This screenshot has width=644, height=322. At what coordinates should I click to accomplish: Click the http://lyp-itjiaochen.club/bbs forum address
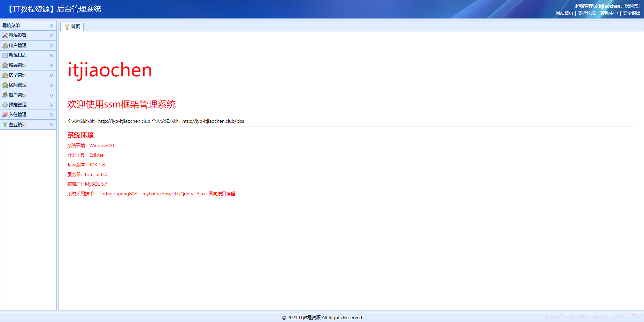coord(213,121)
